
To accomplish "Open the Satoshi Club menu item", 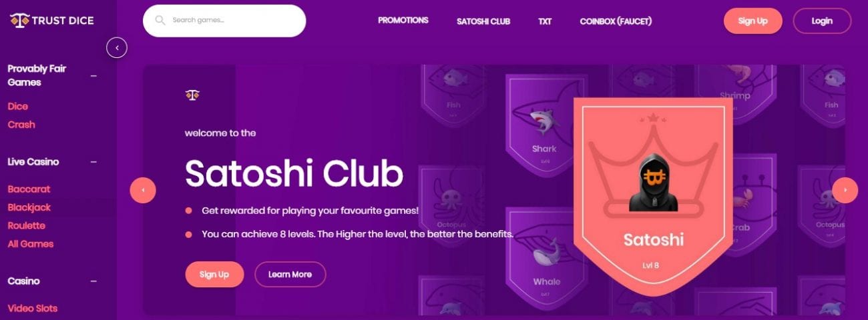I will pos(483,21).
